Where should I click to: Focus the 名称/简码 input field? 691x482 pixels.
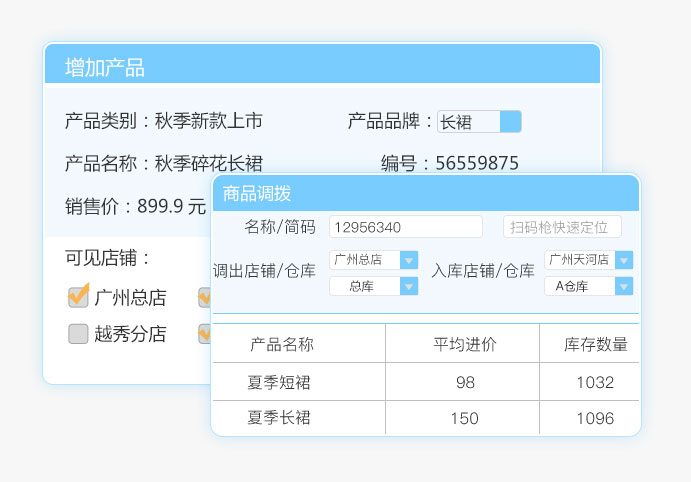tap(405, 227)
